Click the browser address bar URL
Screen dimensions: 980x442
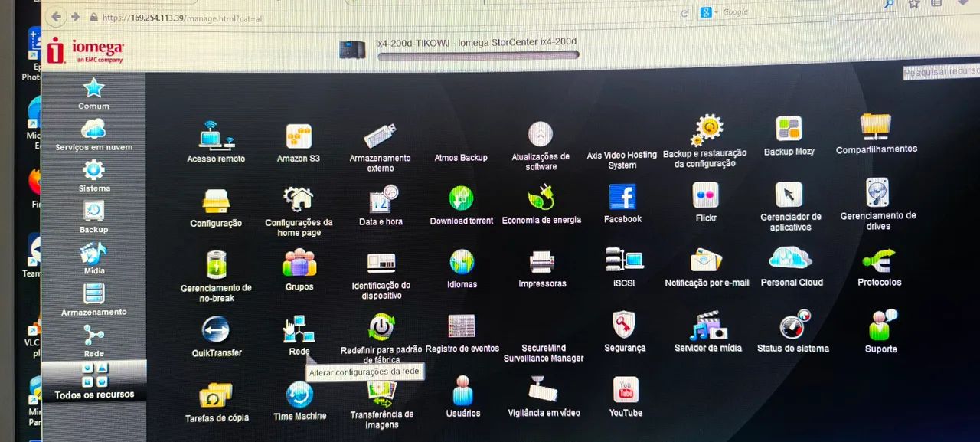tap(182, 17)
